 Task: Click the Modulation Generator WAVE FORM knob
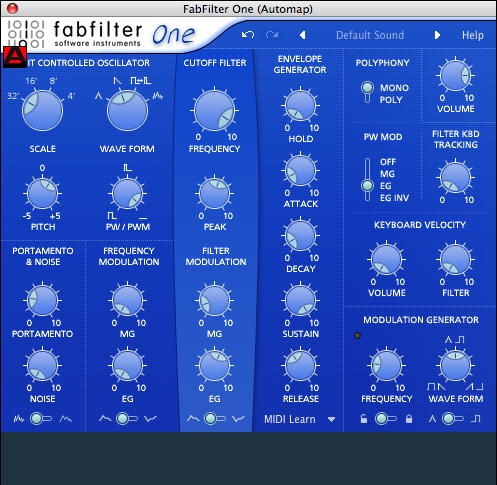[x=455, y=365]
